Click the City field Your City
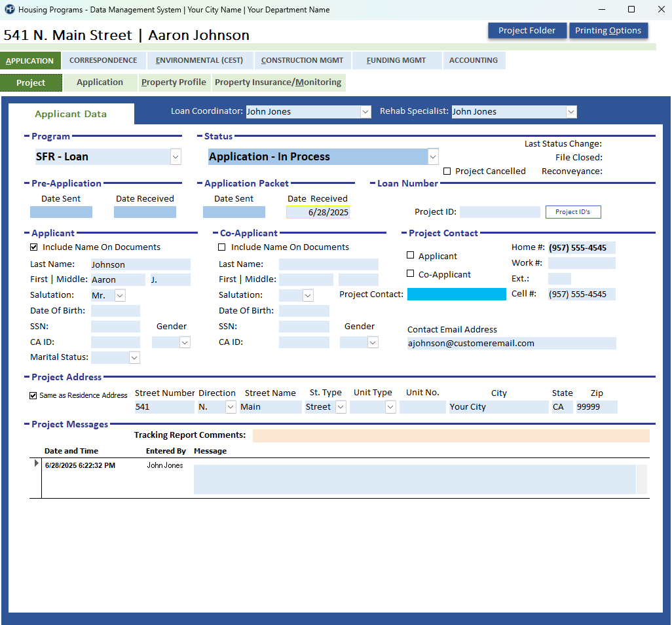Screen dimensions: 672x625 point(498,407)
